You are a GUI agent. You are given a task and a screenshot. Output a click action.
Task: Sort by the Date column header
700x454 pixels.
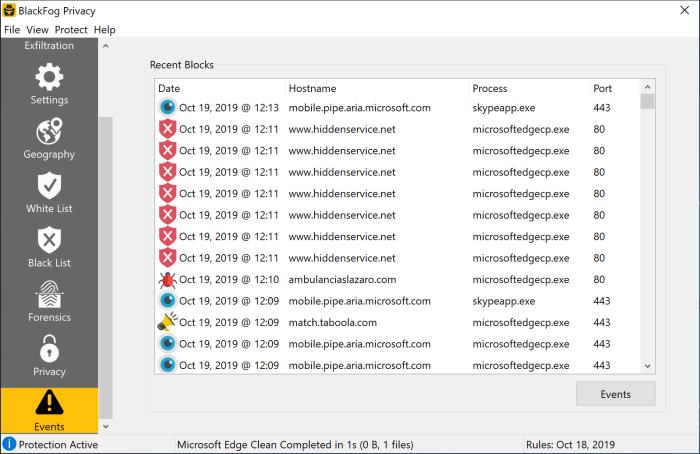coord(220,88)
